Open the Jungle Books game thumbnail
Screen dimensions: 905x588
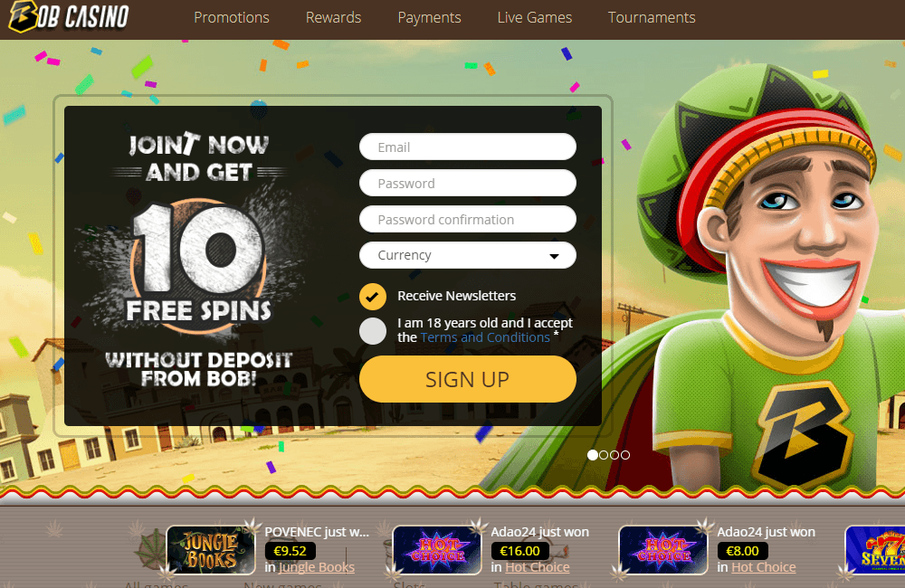point(211,550)
